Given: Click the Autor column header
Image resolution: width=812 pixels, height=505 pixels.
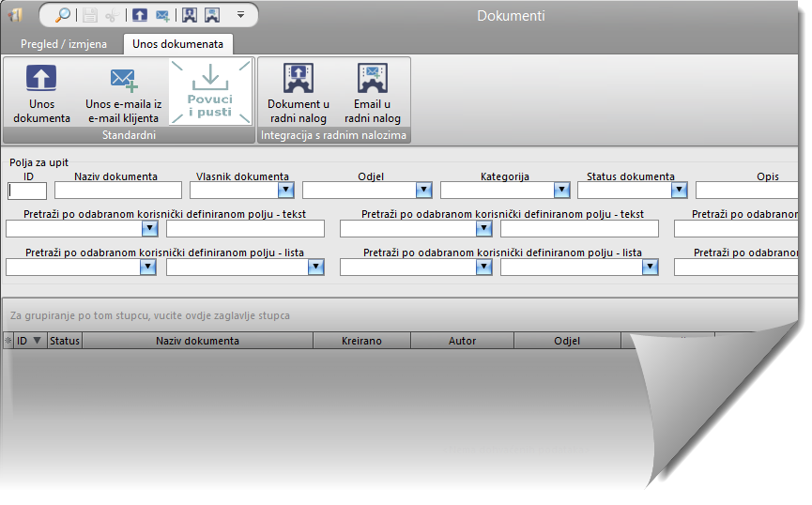Looking at the screenshot, I should 462,341.
